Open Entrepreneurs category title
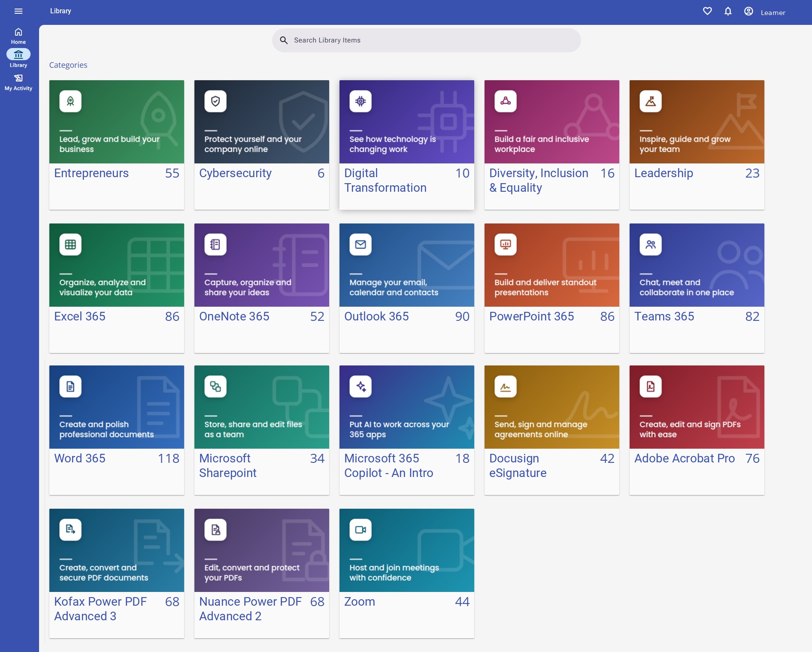 [x=91, y=173]
